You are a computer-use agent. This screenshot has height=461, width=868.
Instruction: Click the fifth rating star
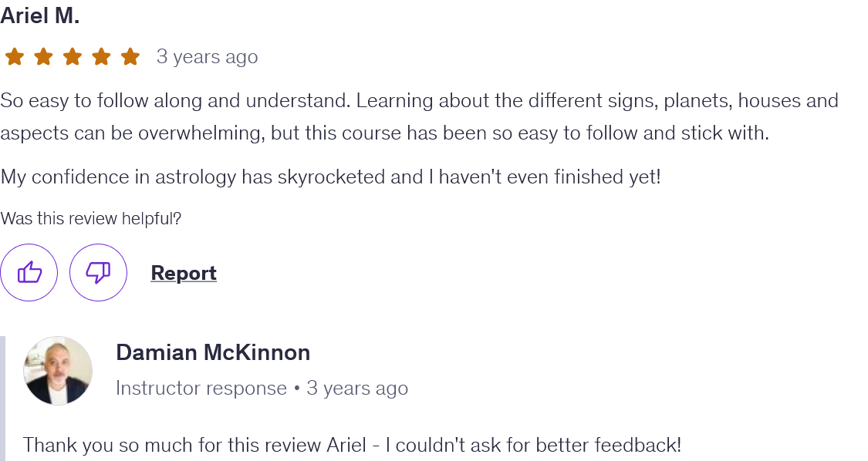(x=130, y=56)
